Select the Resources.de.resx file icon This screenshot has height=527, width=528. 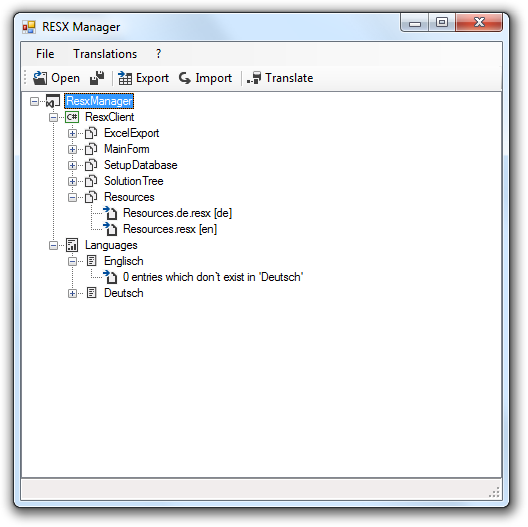[110, 213]
